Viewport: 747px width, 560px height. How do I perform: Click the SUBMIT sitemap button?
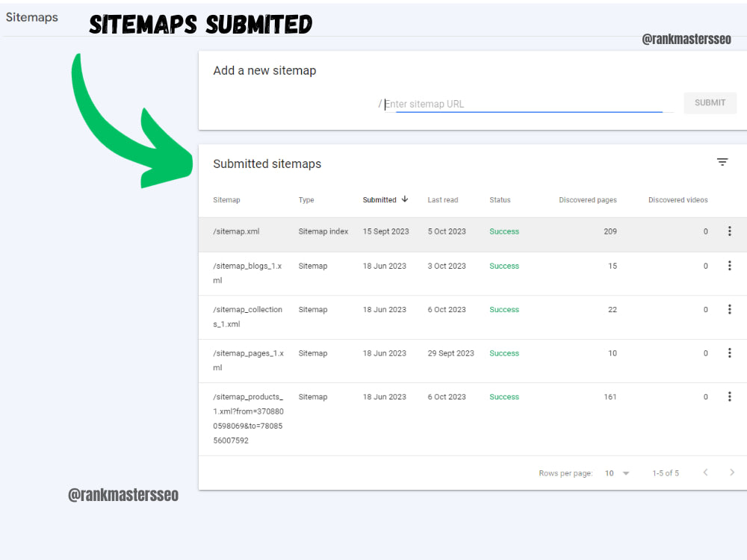coord(710,103)
